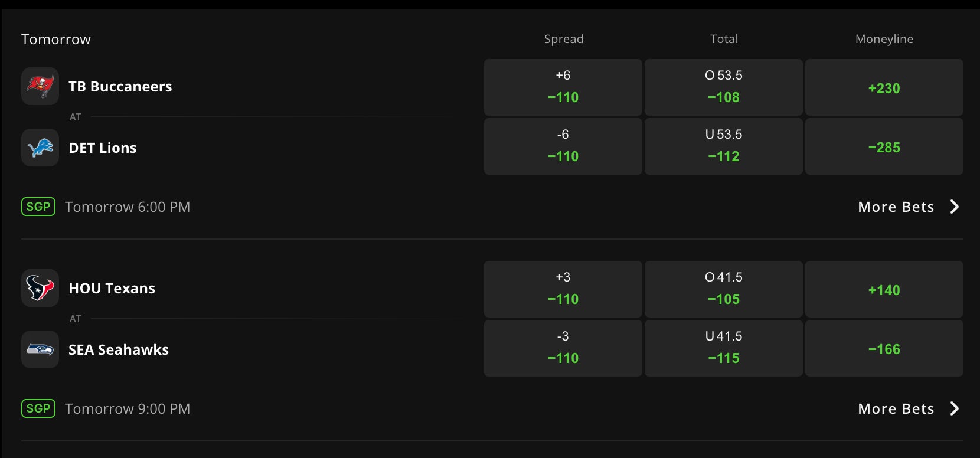Select Texans +3 spread bet
Screen dimensions: 980x458
[563, 289]
